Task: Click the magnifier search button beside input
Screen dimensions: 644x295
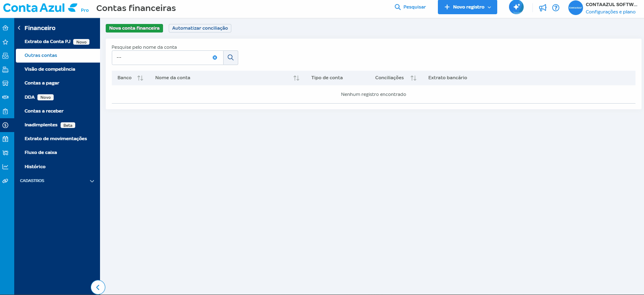Action: (231, 58)
